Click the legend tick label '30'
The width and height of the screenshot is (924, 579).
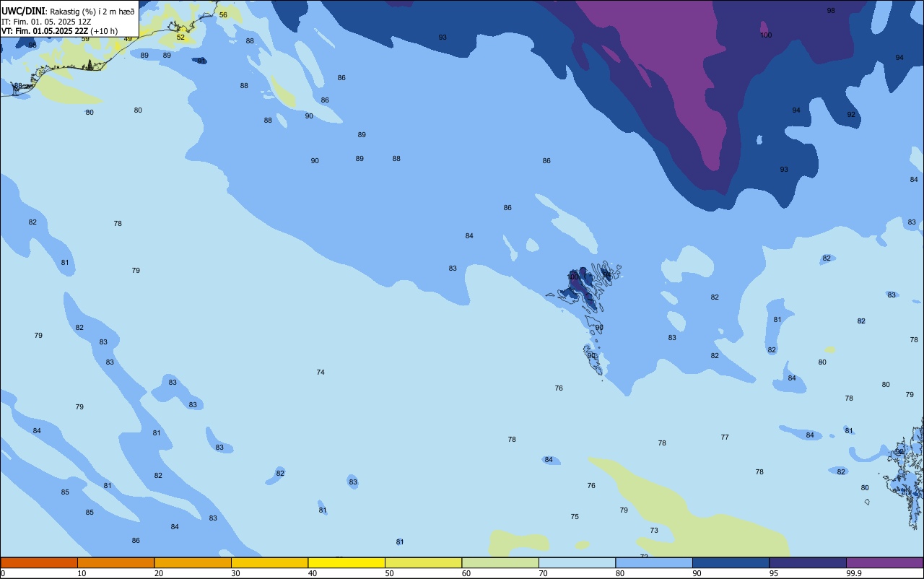tap(235, 573)
